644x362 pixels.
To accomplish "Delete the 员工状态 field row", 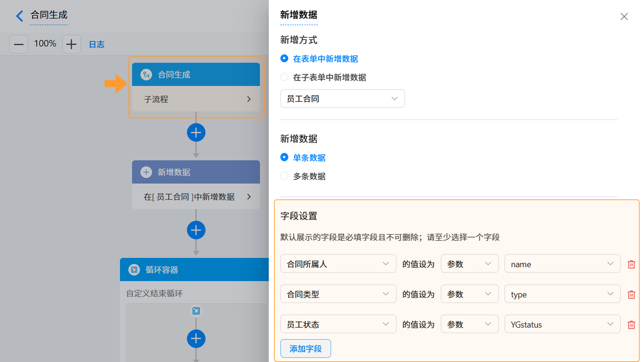I will [x=631, y=325].
